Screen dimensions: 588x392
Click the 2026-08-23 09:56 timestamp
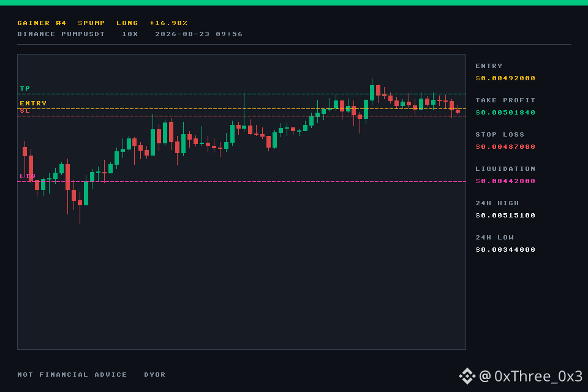198,34
